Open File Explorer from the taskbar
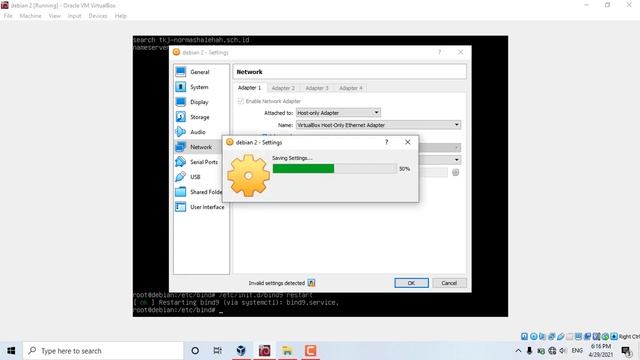Screen dimensions: 640x360 tap(287, 350)
